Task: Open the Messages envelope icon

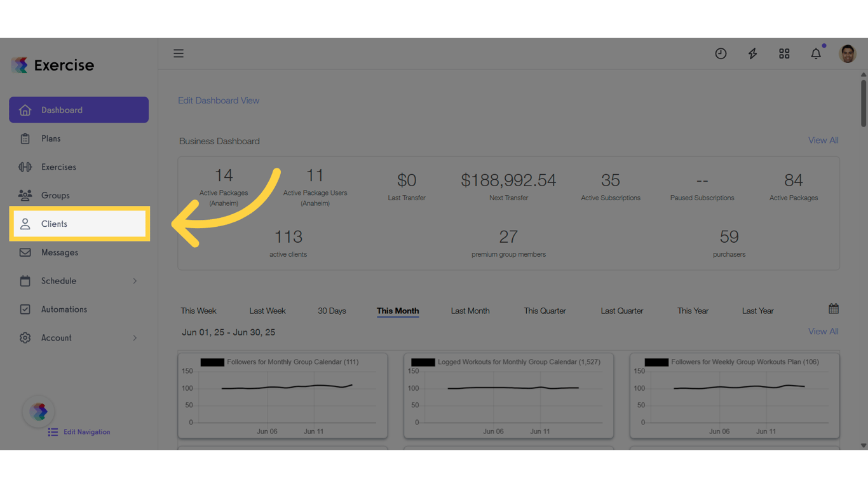Action: pos(25,252)
